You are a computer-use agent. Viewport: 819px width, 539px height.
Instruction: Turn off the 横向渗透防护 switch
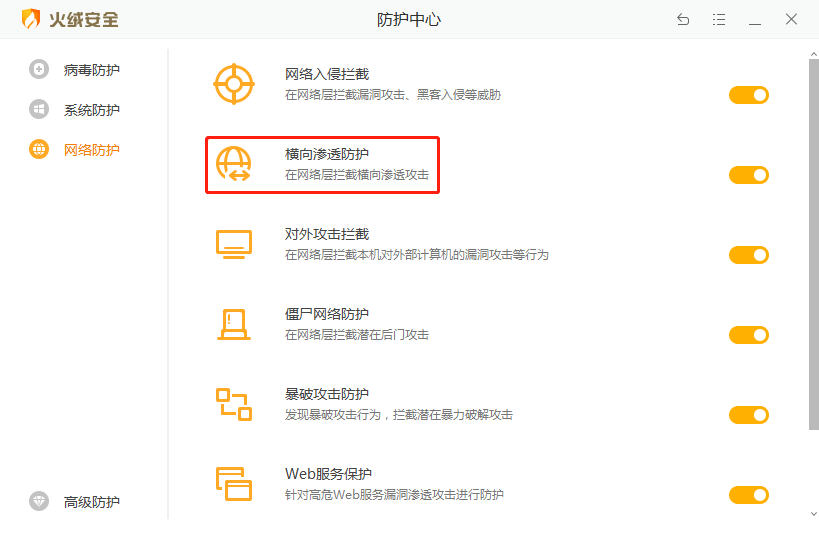click(x=748, y=175)
